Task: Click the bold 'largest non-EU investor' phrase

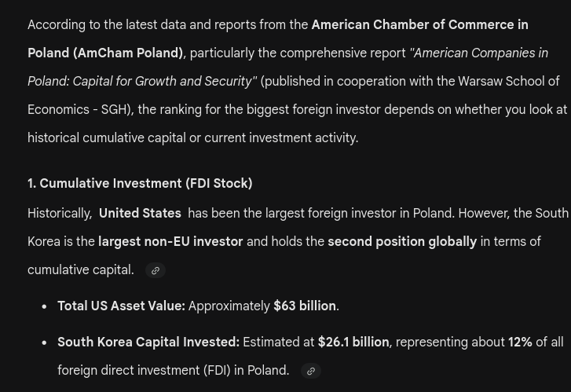Action: pyautogui.click(x=170, y=241)
